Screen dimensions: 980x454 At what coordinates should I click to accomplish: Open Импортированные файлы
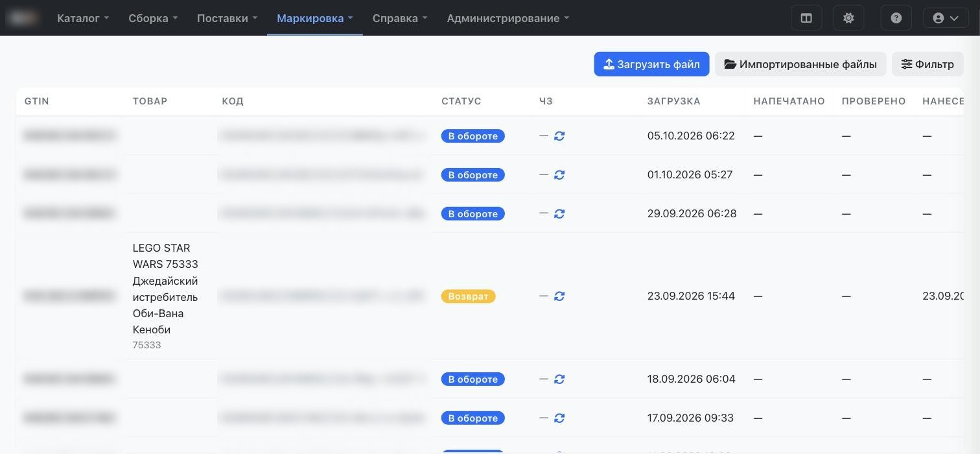tap(800, 64)
